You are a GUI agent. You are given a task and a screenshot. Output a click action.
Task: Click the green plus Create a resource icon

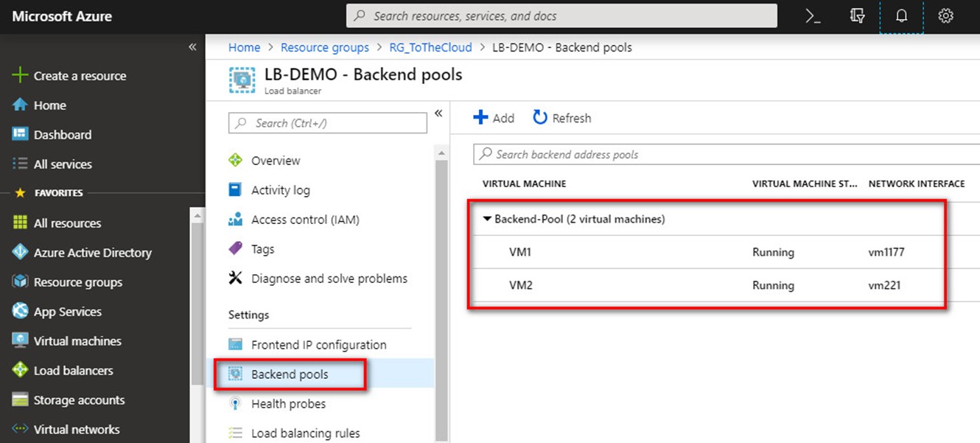click(19, 76)
